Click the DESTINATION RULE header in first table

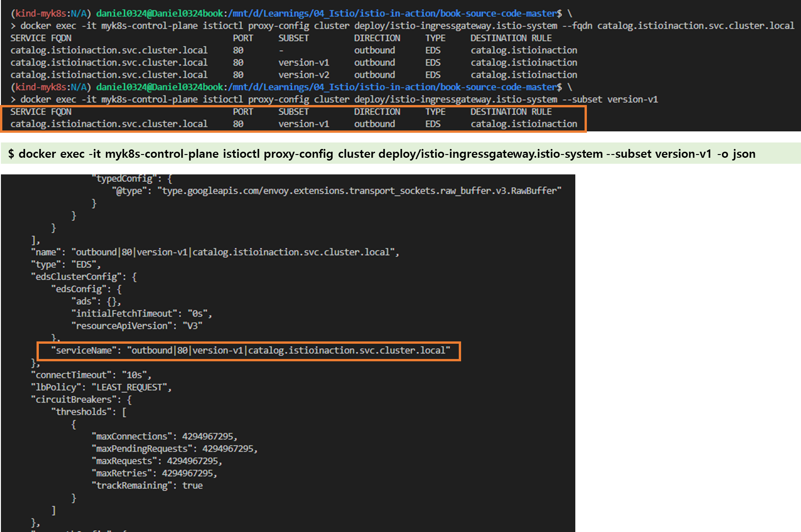coord(511,38)
